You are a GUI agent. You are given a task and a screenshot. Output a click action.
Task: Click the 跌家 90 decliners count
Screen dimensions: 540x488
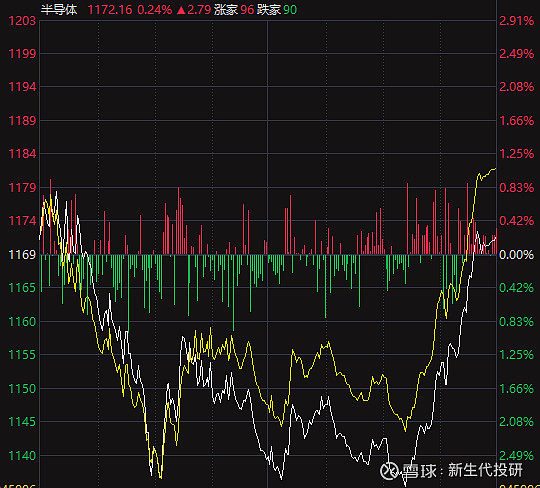[x=277, y=10]
